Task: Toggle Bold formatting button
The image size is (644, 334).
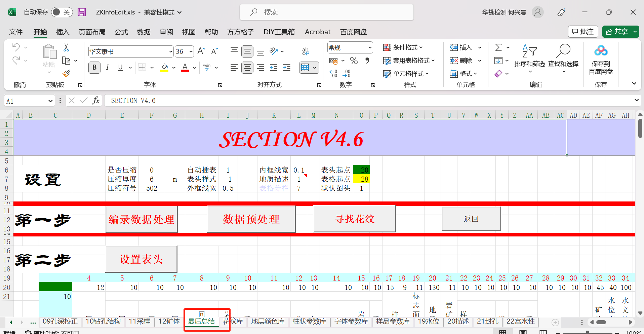Action: [94, 68]
